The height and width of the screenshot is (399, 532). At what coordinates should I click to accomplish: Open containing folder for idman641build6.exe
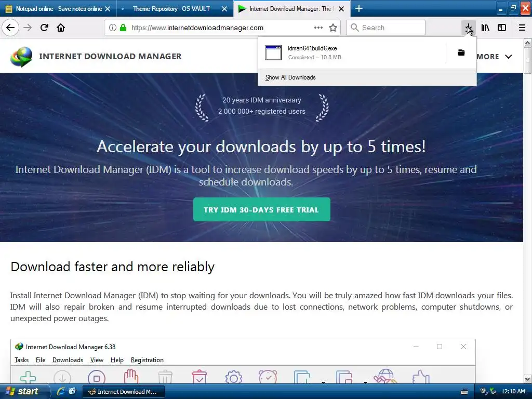461,52
